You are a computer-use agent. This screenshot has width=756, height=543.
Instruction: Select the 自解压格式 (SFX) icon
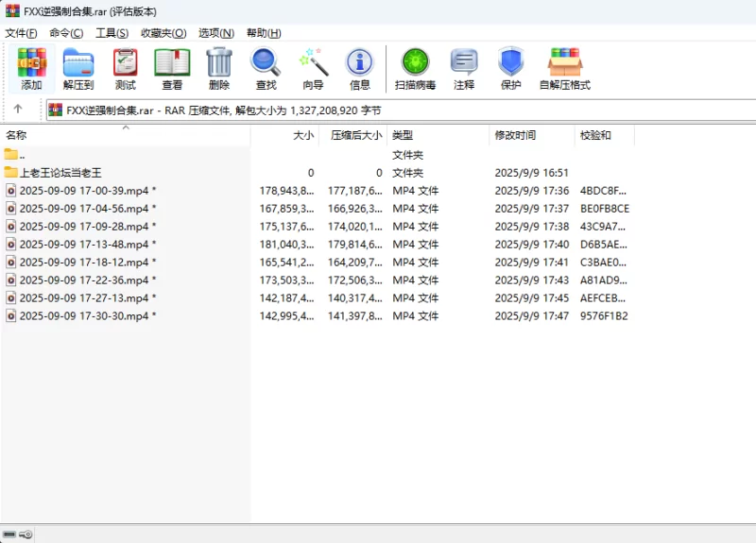pos(564,69)
